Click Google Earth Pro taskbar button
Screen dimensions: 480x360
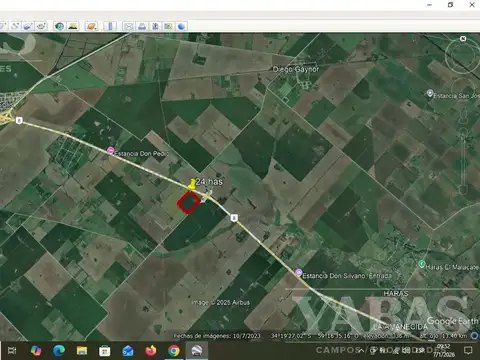pyautogui.click(x=197, y=350)
